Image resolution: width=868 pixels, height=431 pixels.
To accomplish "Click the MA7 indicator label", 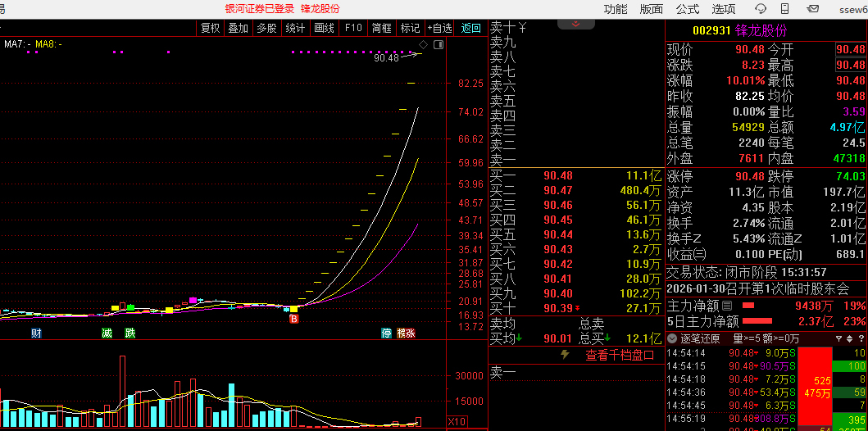I will [18, 44].
